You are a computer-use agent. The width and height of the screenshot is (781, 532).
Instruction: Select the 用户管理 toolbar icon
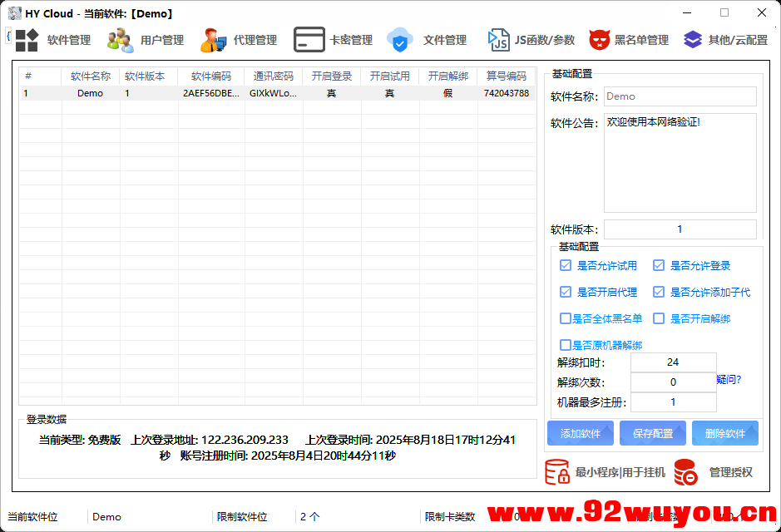coord(118,39)
